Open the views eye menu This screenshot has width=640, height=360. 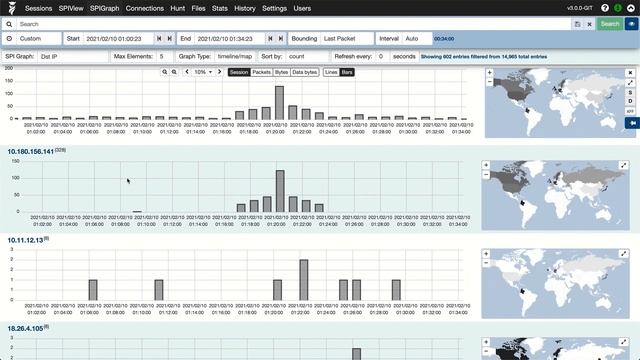[x=631, y=24]
